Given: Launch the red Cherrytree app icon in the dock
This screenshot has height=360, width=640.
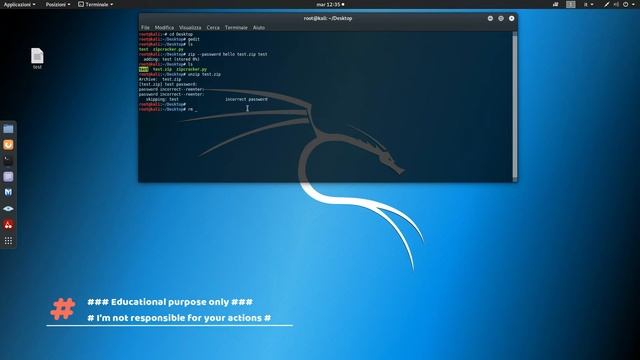Looking at the screenshot, I should click(x=8, y=224).
